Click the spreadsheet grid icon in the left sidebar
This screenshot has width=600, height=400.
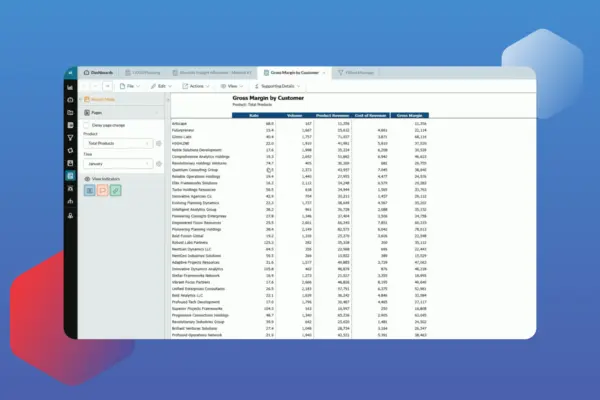click(70, 125)
